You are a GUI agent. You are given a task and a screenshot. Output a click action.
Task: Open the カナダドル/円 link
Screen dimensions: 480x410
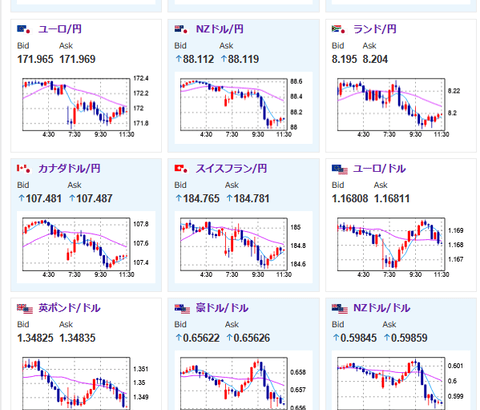click(x=69, y=169)
